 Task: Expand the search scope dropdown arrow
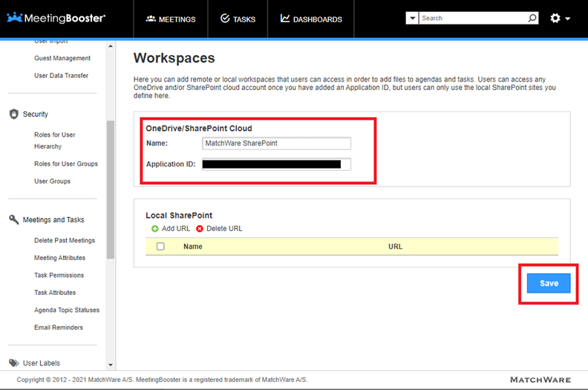point(412,18)
